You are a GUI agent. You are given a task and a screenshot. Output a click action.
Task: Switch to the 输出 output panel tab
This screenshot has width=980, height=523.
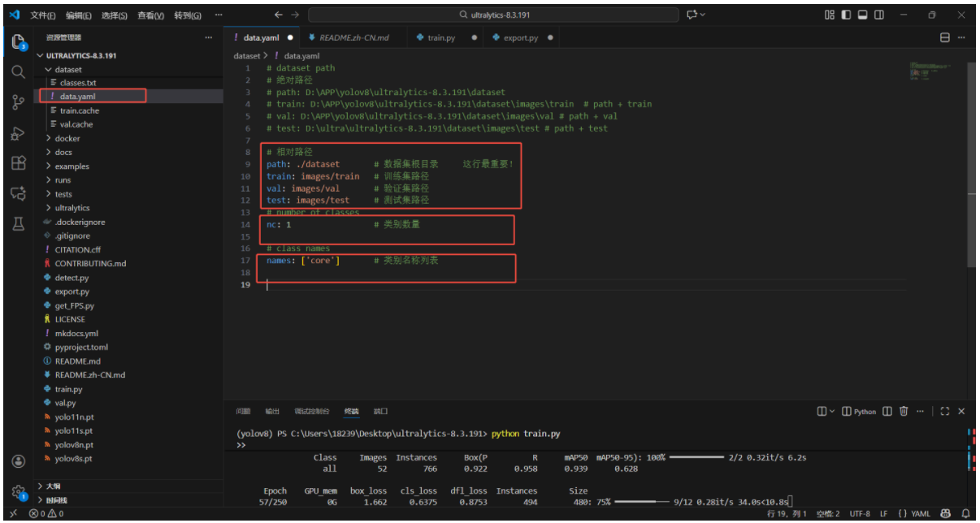tap(272, 412)
